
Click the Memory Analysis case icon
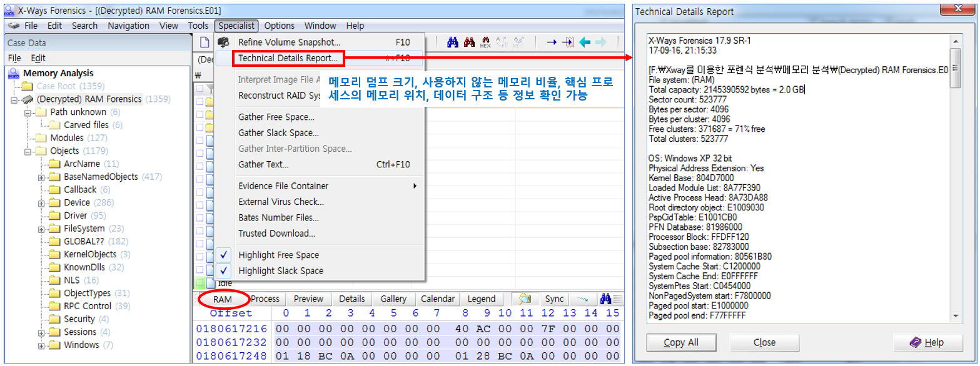pos(14,73)
